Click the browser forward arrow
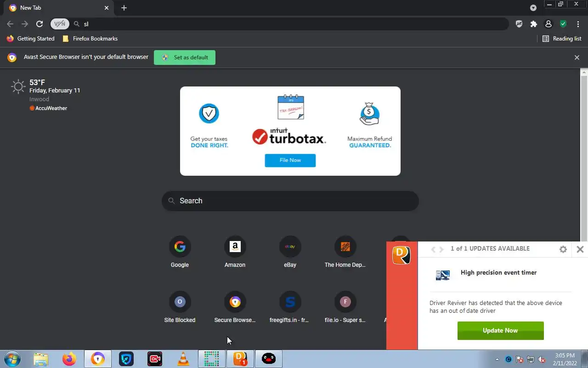Viewport: 588px width, 368px height. pos(25,24)
